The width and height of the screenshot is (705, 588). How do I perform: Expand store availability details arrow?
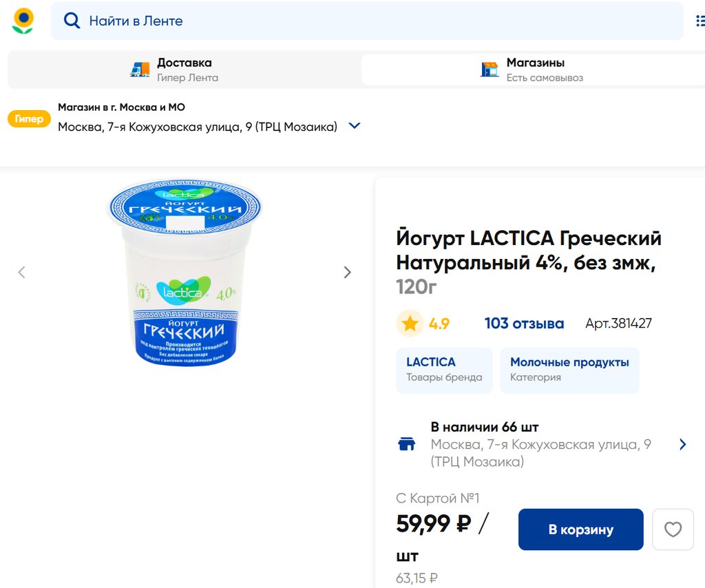[x=682, y=444]
